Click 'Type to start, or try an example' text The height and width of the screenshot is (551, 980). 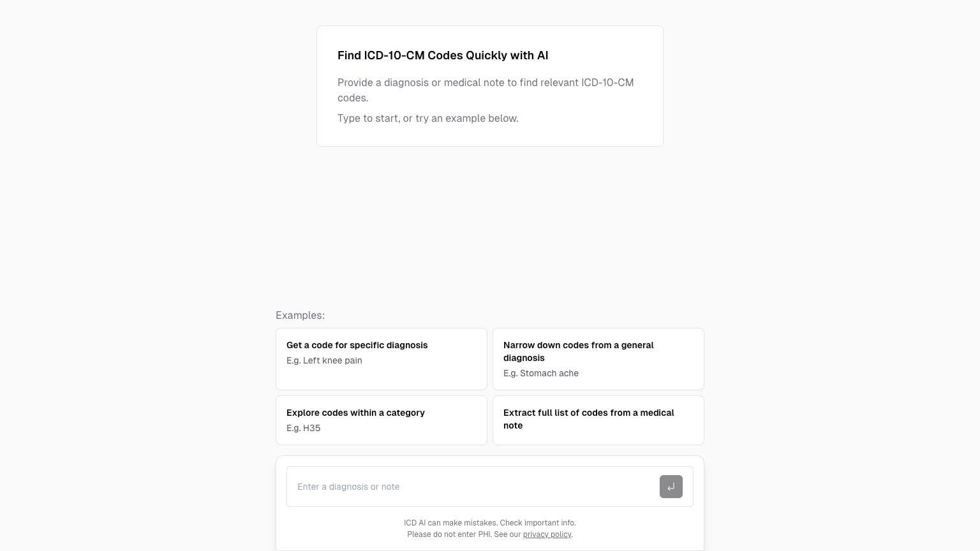tap(427, 118)
